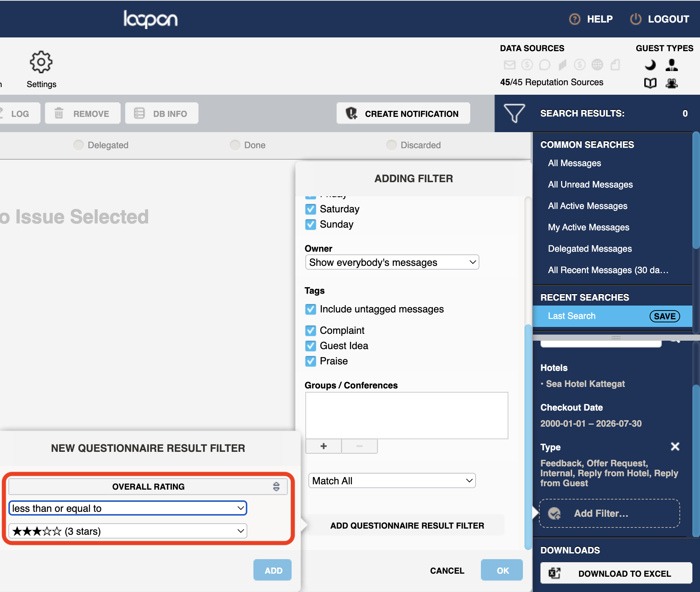Click CANCEL in the adding filter dialog

pos(447,571)
